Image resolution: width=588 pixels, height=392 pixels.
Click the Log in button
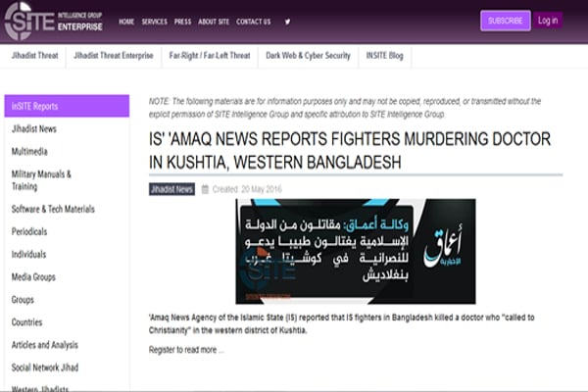click(548, 21)
